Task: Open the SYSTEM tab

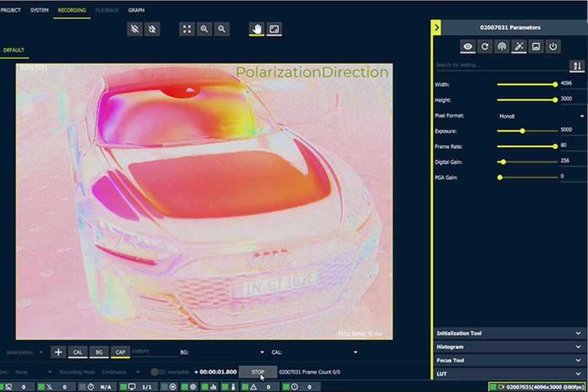Action: [39, 10]
